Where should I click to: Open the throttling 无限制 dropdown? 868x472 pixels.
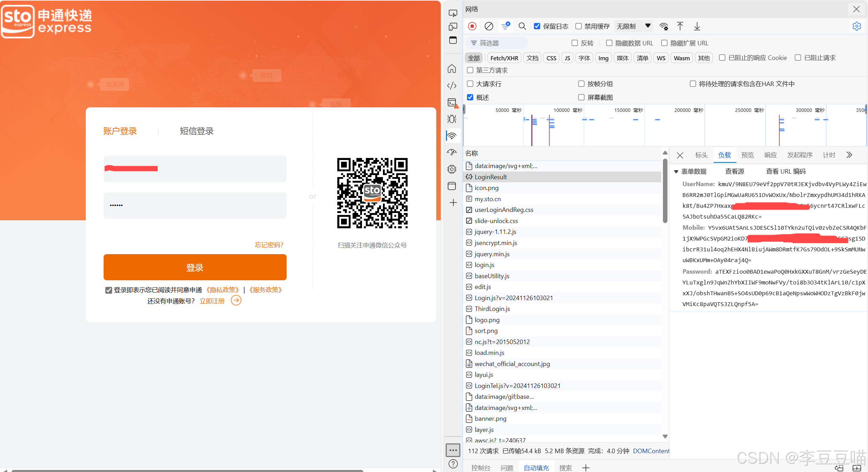pyautogui.click(x=633, y=26)
